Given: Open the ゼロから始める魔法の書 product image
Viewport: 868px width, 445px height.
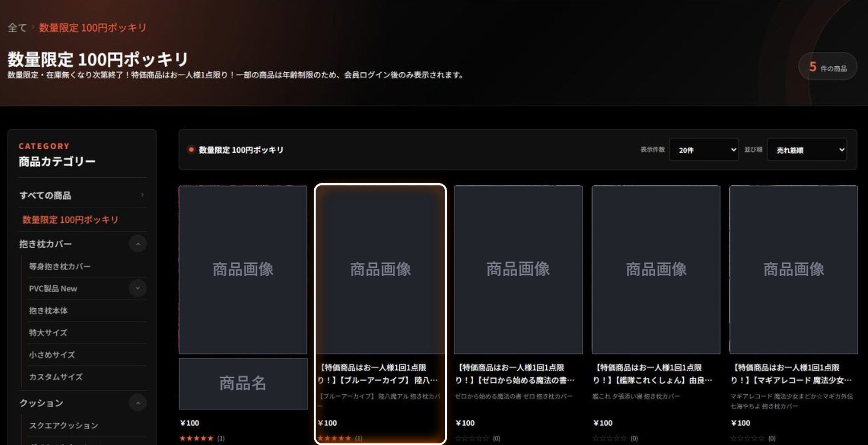Looking at the screenshot, I should 518,269.
